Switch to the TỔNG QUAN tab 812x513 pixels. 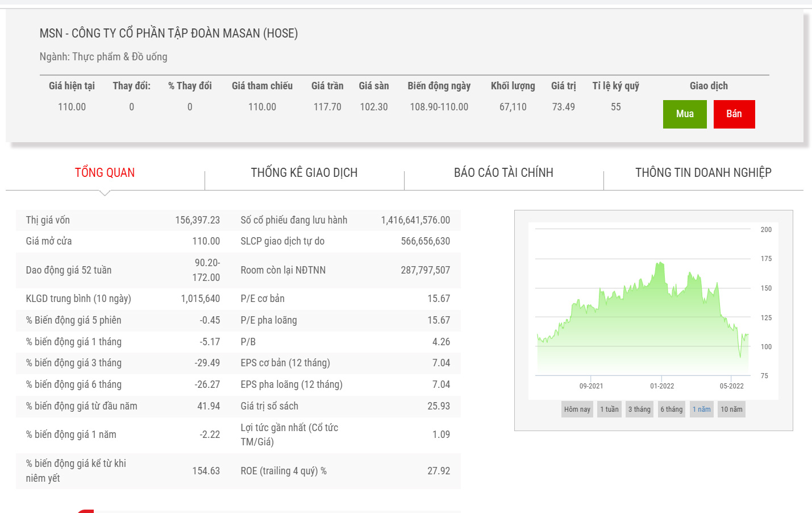(x=105, y=173)
